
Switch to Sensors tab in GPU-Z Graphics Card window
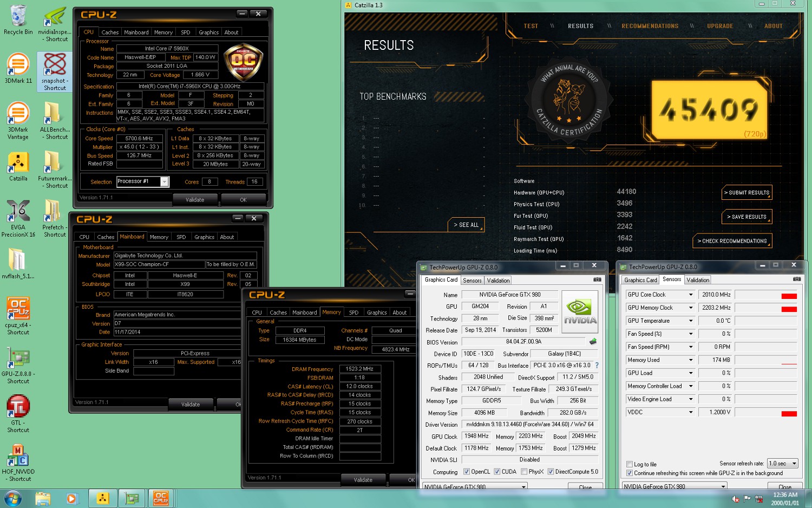[x=472, y=281]
